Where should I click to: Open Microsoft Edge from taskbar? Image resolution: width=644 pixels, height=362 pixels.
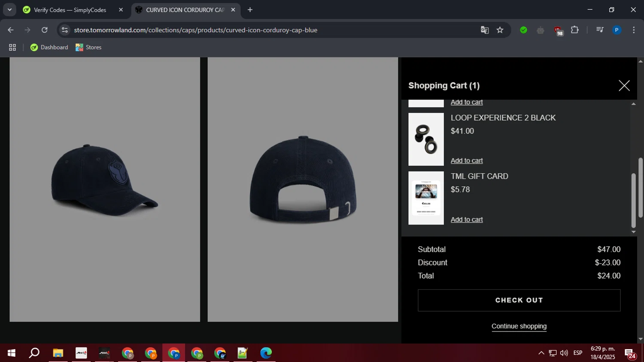pos(266,353)
